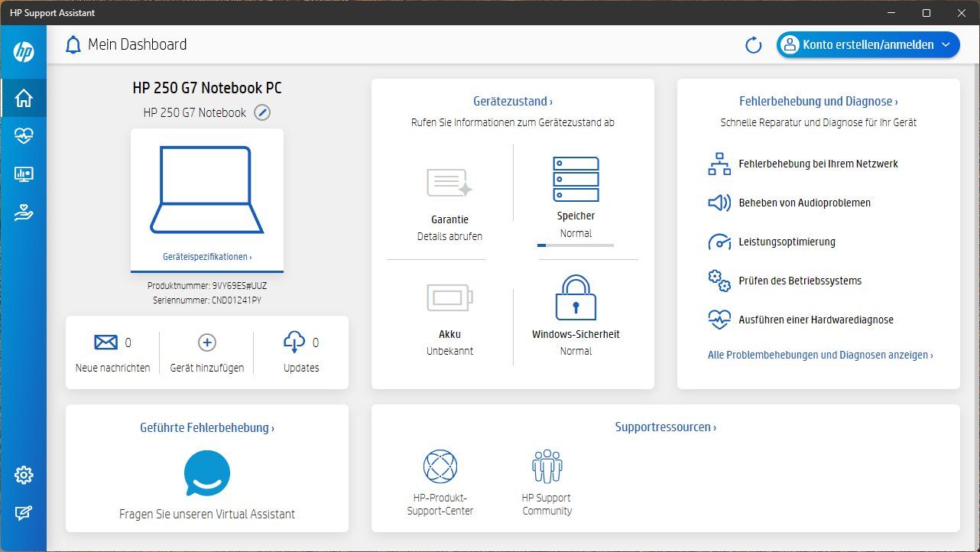Open the monitor diagnostics sidebar icon
This screenshot has height=552, width=980.
(24, 174)
